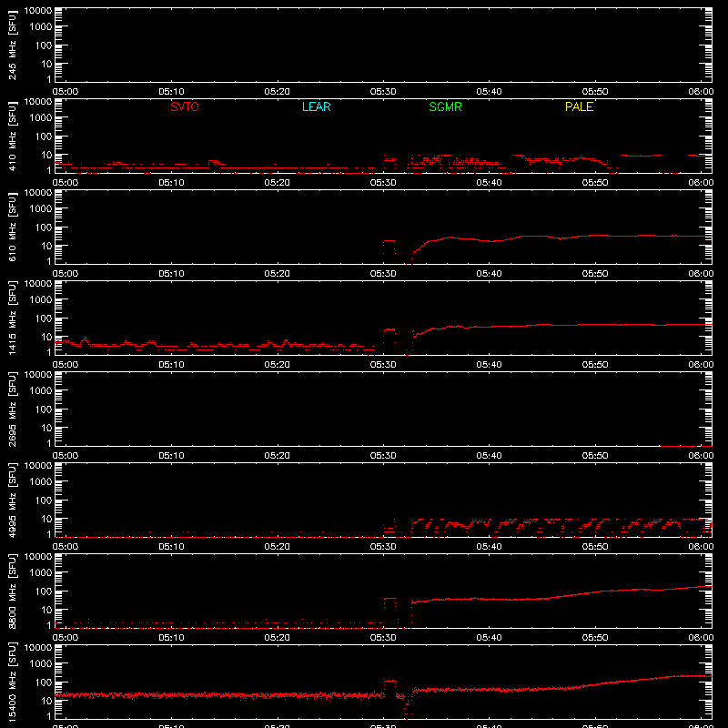The height and width of the screenshot is (728, 728).
Task: Click the 1000 tick value on 15400 MHz axis
Action: 41,664
